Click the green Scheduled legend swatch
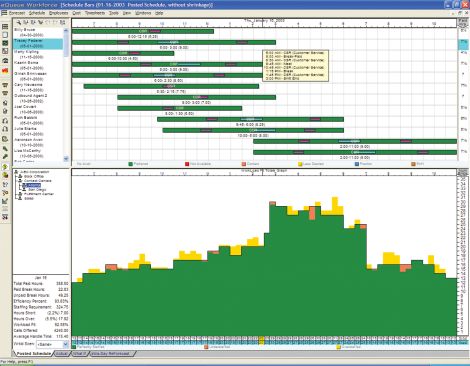 pos(131,164)
